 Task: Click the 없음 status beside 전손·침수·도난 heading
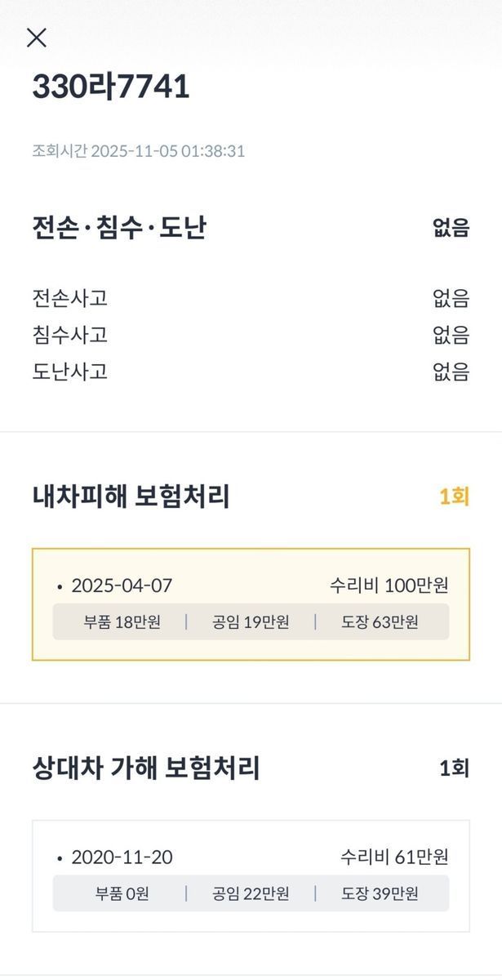451,228
